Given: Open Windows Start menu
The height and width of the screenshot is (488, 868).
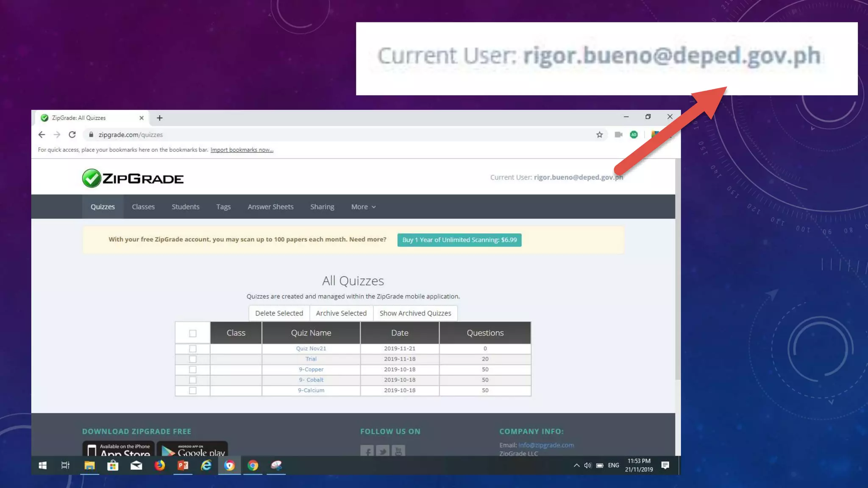Looking at the screenshot, I should (x=42, y=466).
